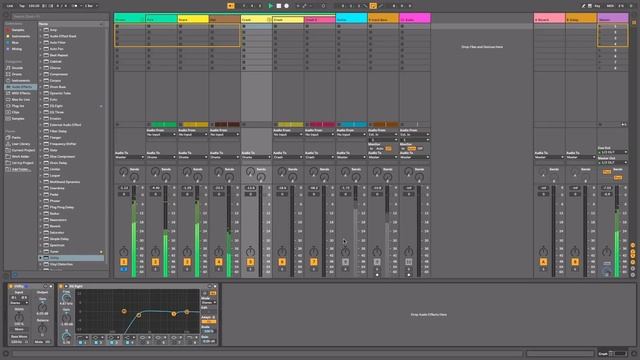Click the Session Record circle button
640x360 pixels.
pos(323,6)
